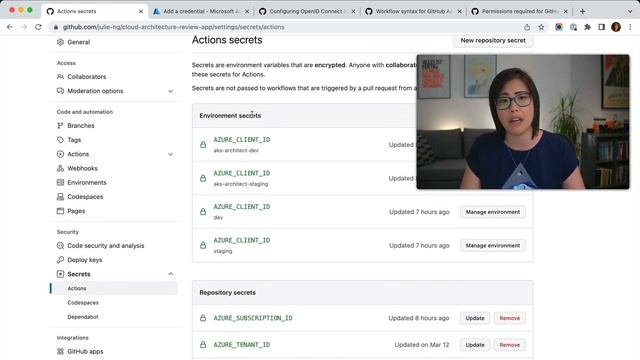Image resolution: width=640 pixels, height=360 pixels.
Task: Click the Actions play icon
Action: point(60,154)
